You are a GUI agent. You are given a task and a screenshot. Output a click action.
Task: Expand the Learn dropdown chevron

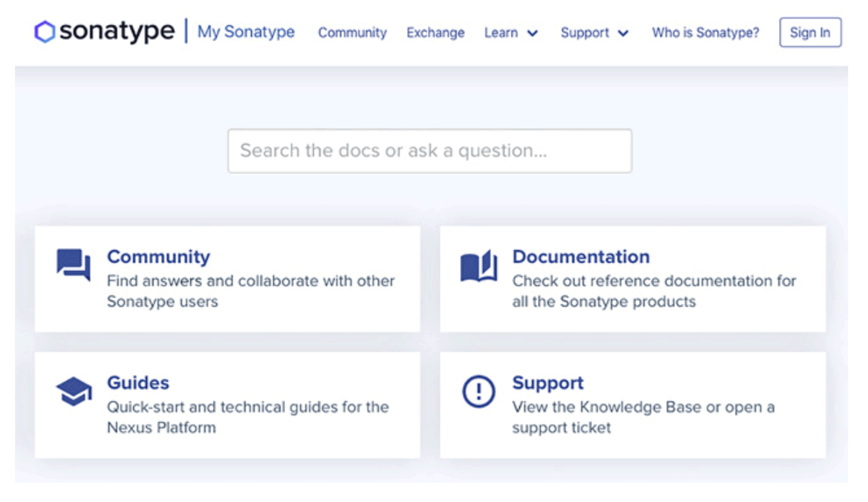532,33
